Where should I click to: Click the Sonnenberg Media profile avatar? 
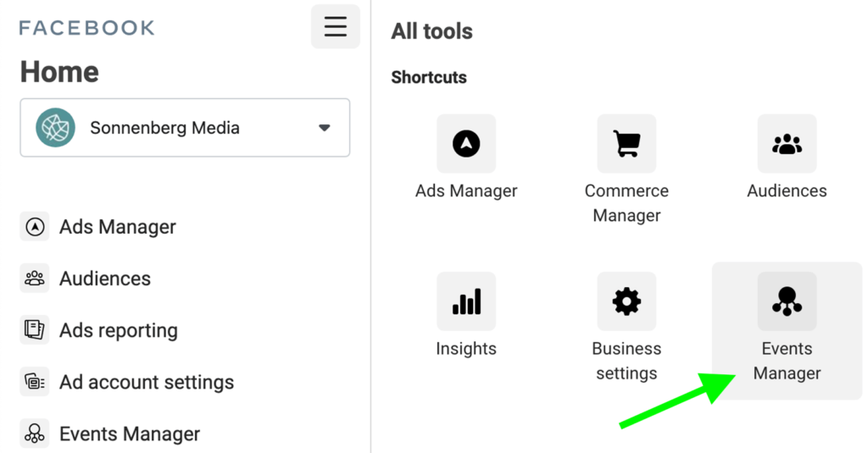click(56, 128)
